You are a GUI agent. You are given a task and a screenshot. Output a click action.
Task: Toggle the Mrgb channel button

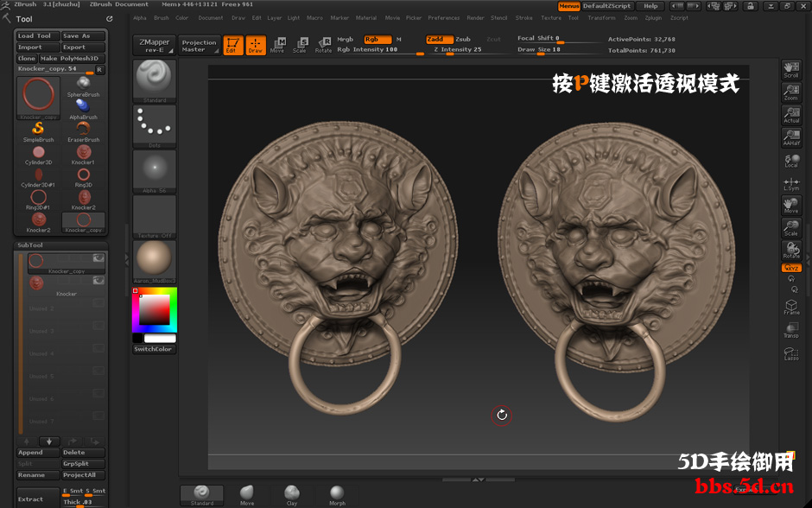346,40
